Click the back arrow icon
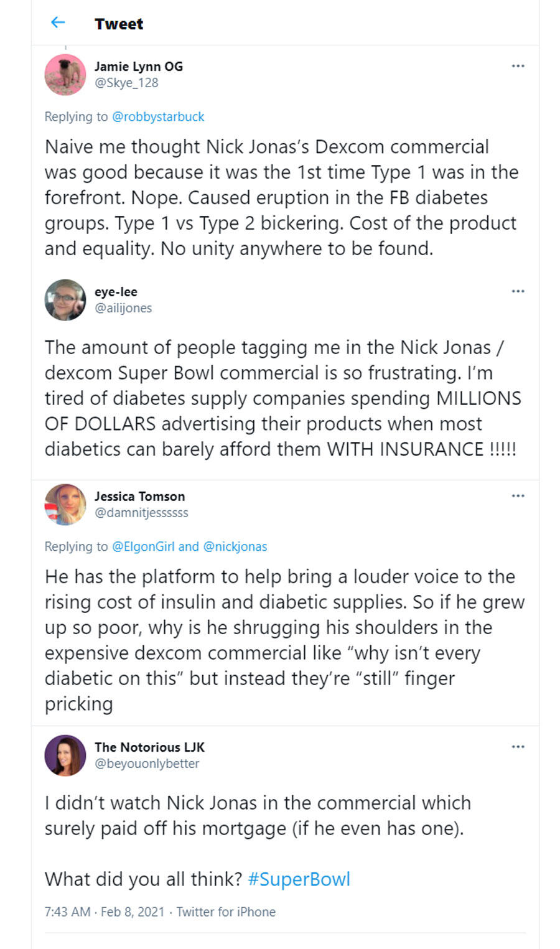 pos(58,23)
